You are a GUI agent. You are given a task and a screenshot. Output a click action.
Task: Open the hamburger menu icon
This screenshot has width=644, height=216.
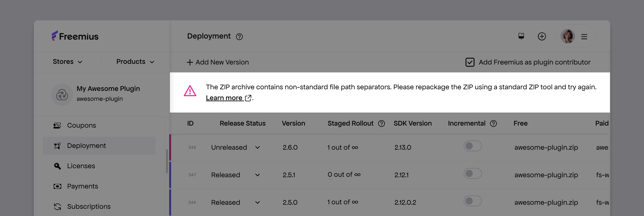point(584,37)
